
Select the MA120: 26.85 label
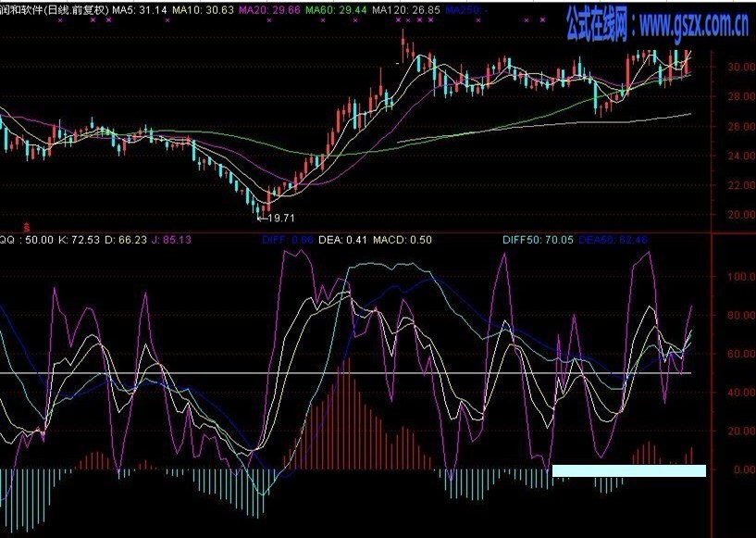(x=406, y=9)
